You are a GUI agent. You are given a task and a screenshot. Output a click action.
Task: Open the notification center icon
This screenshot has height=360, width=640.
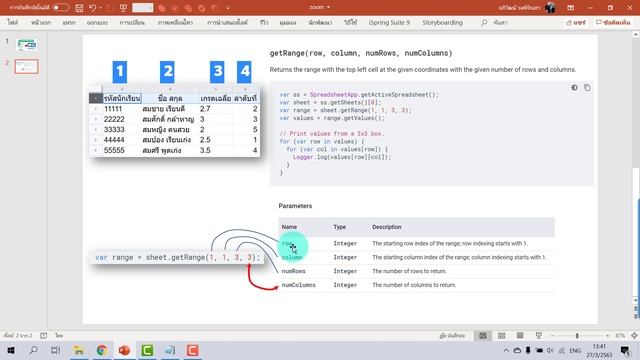[x=624, y=351]
